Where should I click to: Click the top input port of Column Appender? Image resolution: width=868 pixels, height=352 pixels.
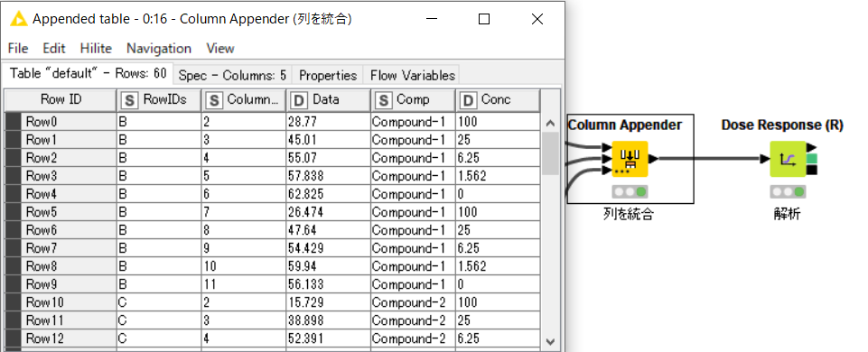tap(607, 148)
